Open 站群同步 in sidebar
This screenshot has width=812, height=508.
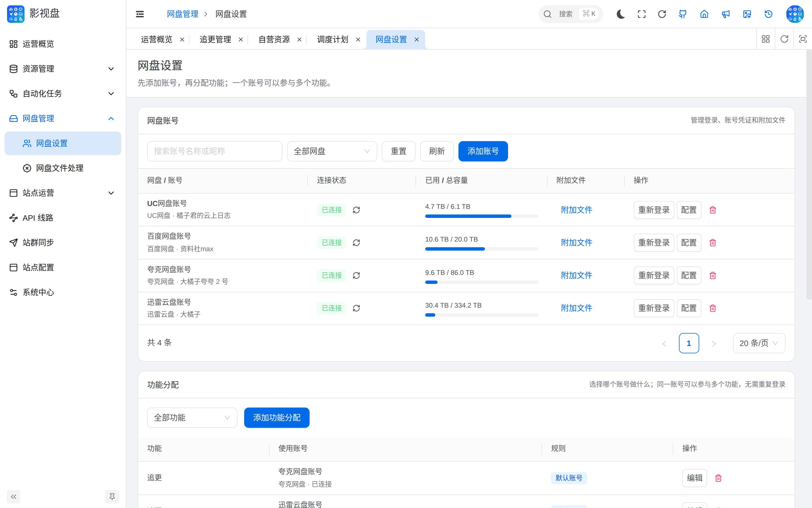coord(62,243)
